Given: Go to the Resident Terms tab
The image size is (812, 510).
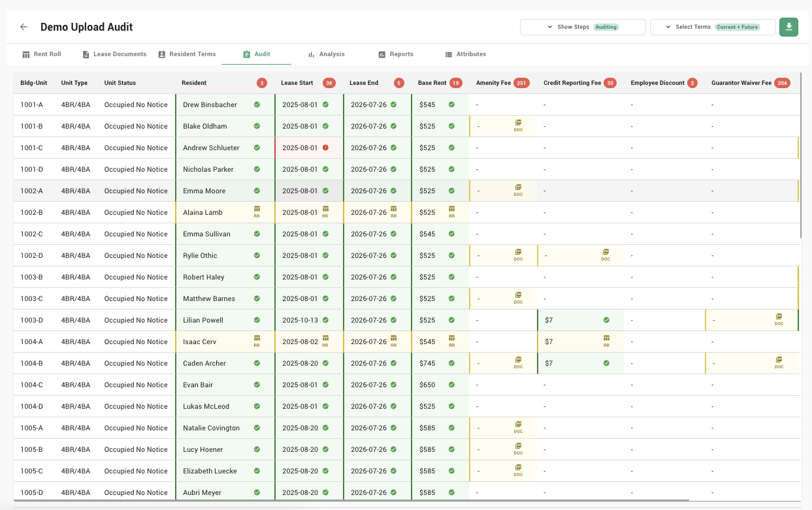Looking at the screenshot, I should coord(187,54).
